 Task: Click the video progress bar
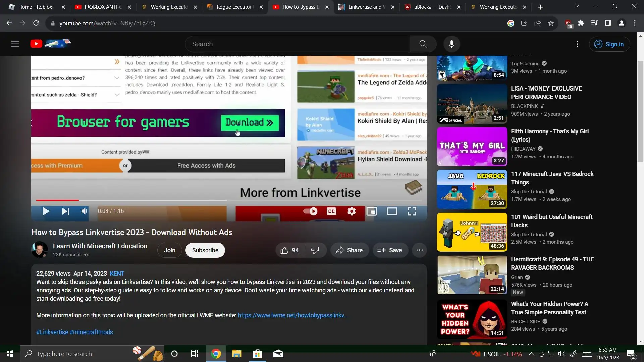tap(168, 200)
